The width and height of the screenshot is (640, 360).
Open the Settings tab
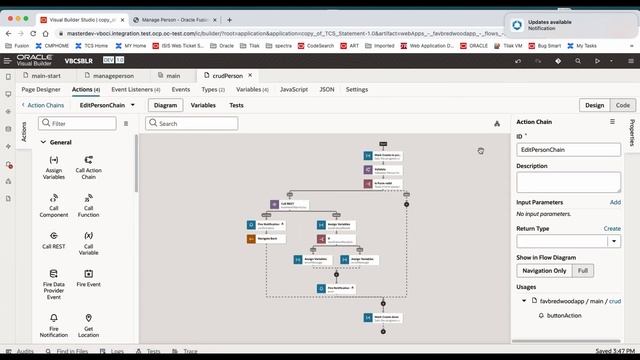click(357, 89)
